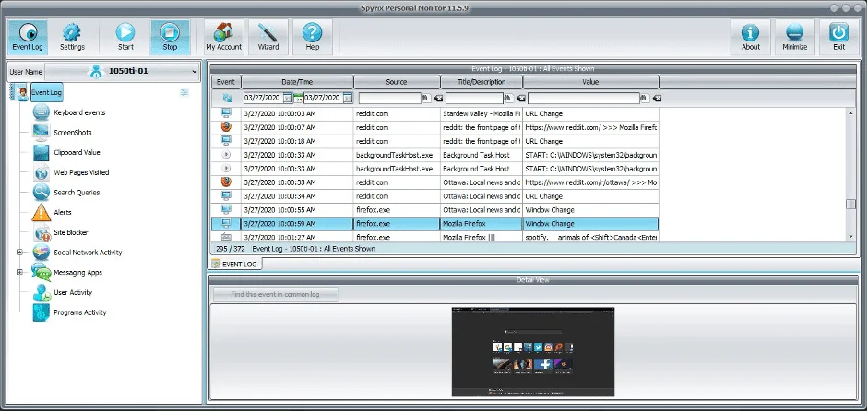Click the Minimize toolbar button
This screenshot has width=868, height=412.
[795, 37]
